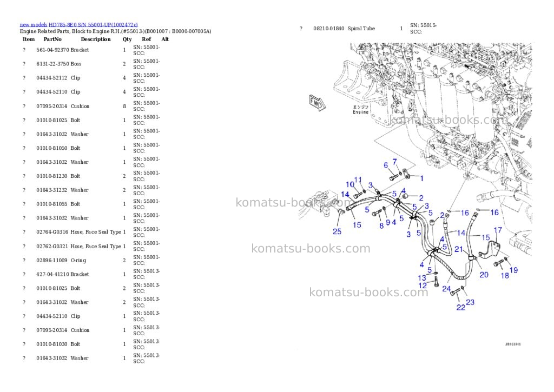554x392 pixels.
Task: Open the HD785-8E0 S/N 55001-UP link
Action: click(x=93, y=25)
